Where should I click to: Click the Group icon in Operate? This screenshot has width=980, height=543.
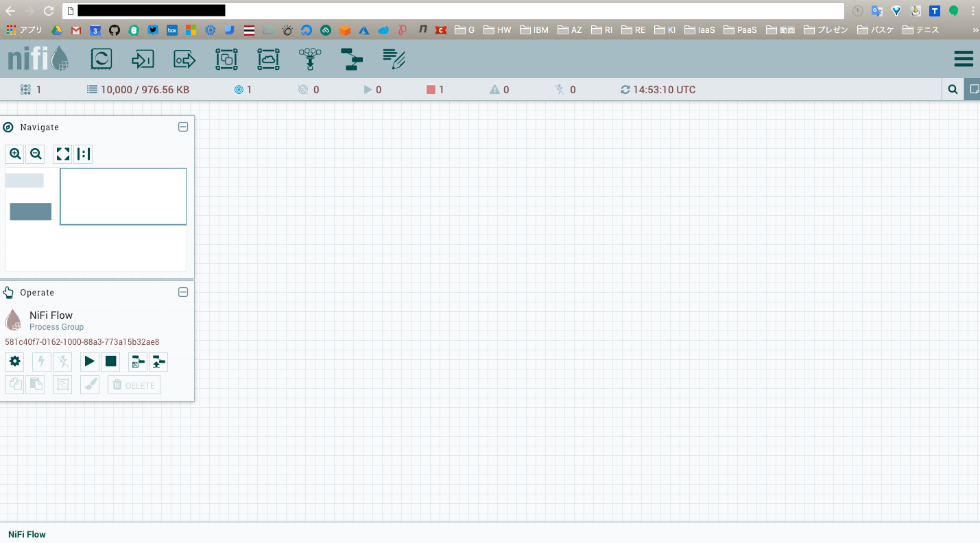coord(62,385)
